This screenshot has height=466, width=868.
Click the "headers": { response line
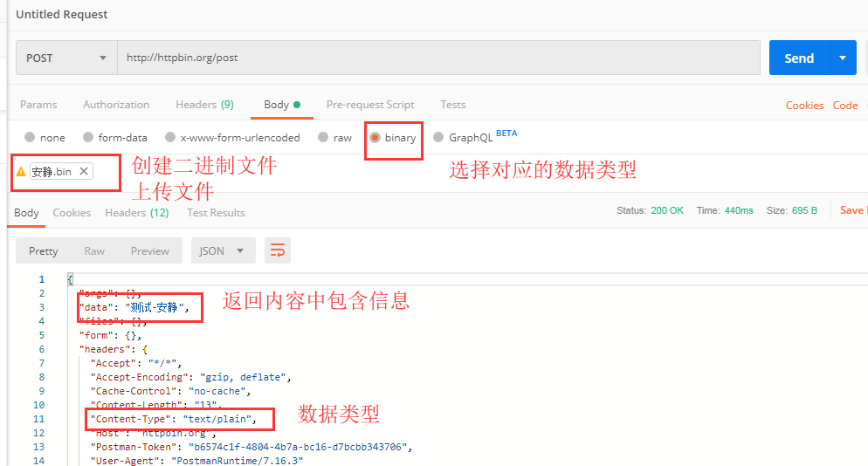tap(113, 349)
